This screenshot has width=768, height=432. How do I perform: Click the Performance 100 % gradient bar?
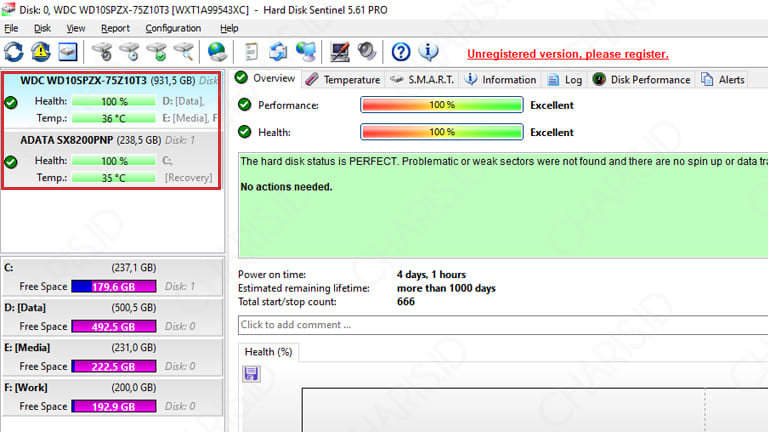[442, 105]
